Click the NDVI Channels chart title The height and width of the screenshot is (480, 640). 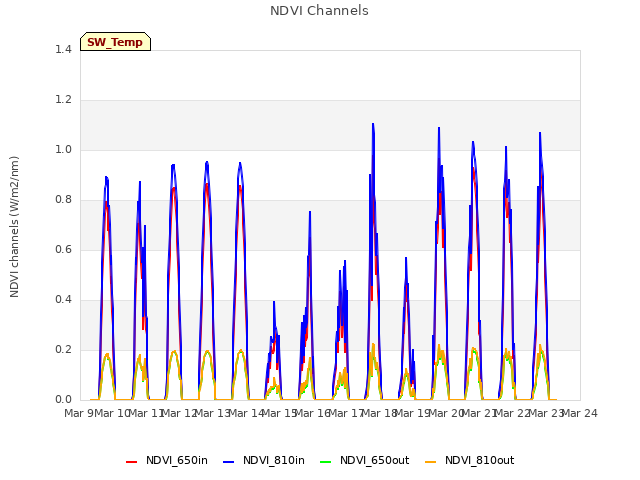319,11
